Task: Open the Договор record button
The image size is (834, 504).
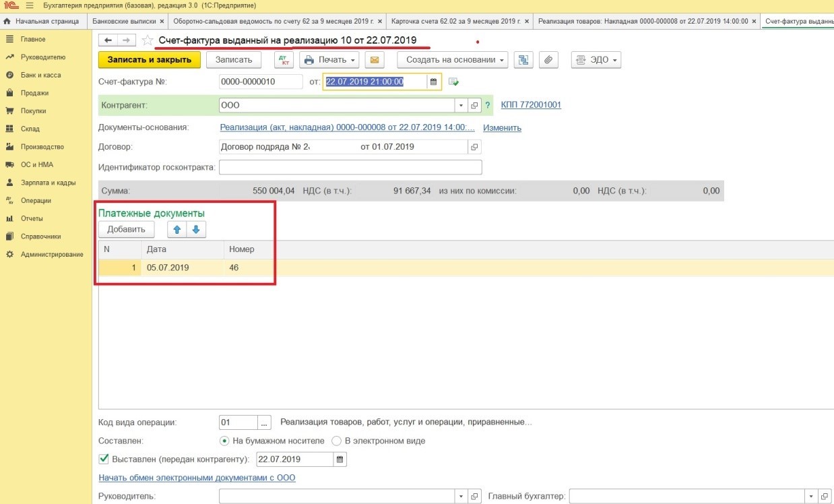Action: [x=474, y=146]
